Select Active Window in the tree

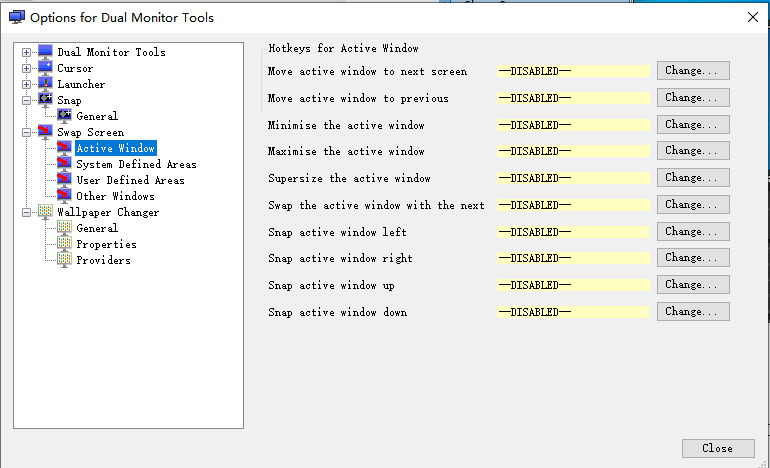[116, 148]
